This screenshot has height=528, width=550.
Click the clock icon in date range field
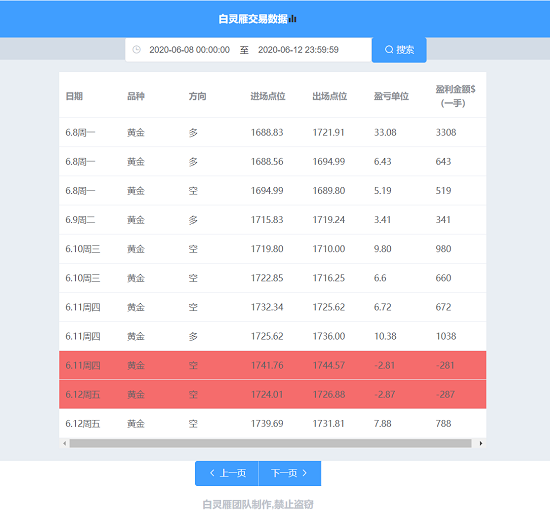136,50
